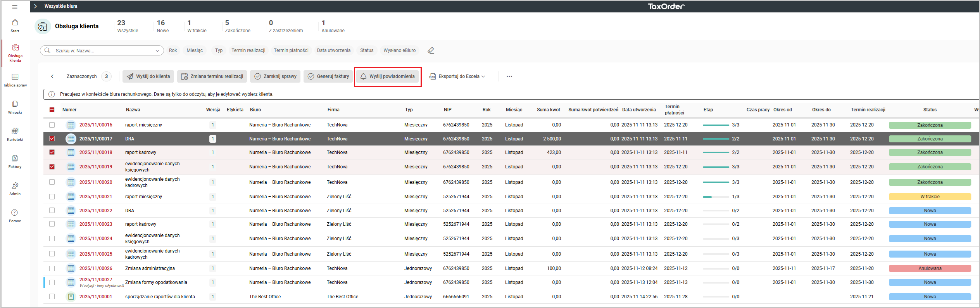Expand the Wszystkie biura chevron
The height and width of the screenshot is (308, 980).
pyautogui.click(x=35, y=6)
